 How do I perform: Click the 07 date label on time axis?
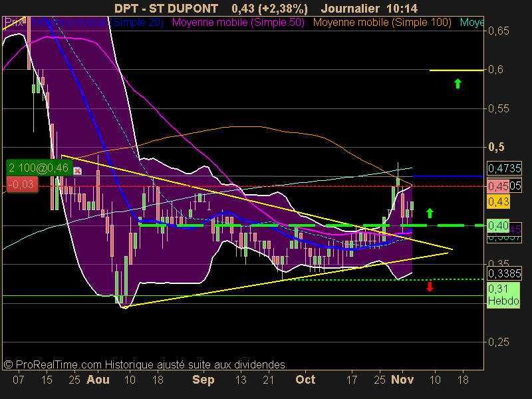19,380
